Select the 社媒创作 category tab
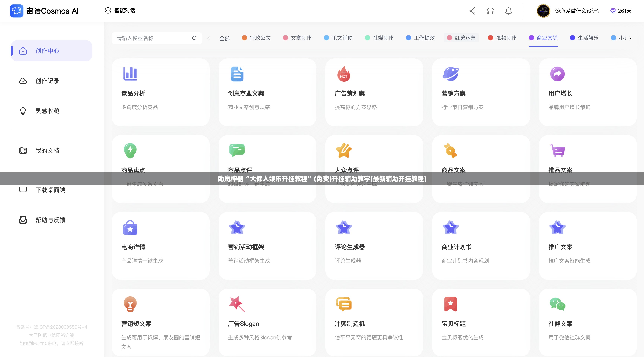Viewport: 644px width, 357px height. 379,38
